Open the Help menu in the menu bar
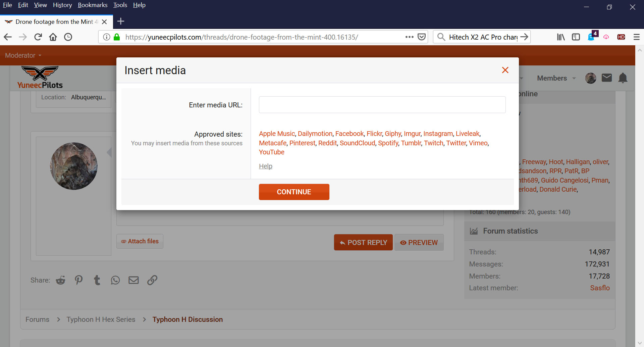Screen dimensions: 644x347 coord(139,5)
